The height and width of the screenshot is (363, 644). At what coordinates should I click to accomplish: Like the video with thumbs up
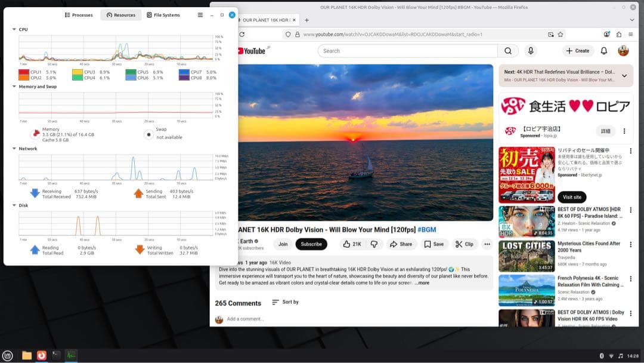(352, 244)
